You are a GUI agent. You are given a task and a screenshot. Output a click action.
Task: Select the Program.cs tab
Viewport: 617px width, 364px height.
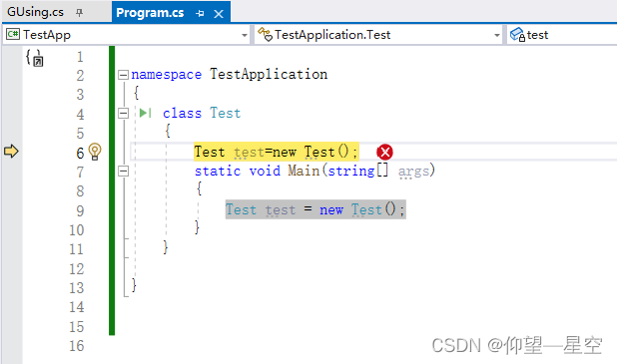[x=150, y=13]
